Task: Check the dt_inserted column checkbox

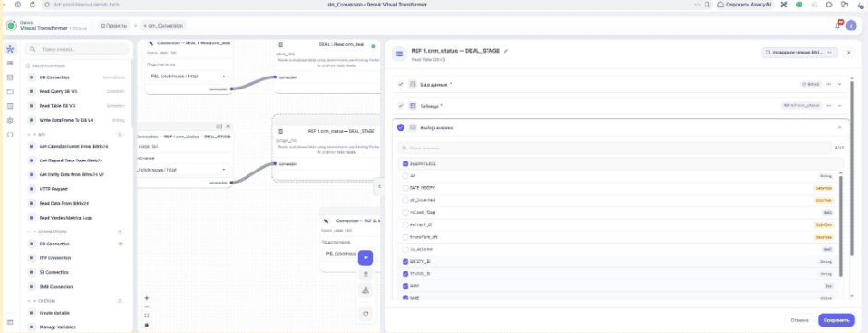Action: point(405,200)
